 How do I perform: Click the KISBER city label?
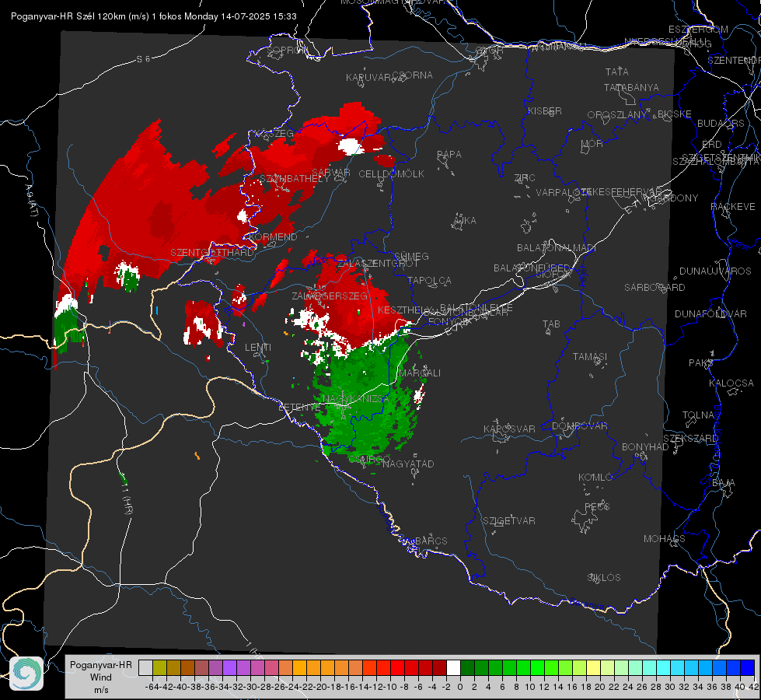545,110
